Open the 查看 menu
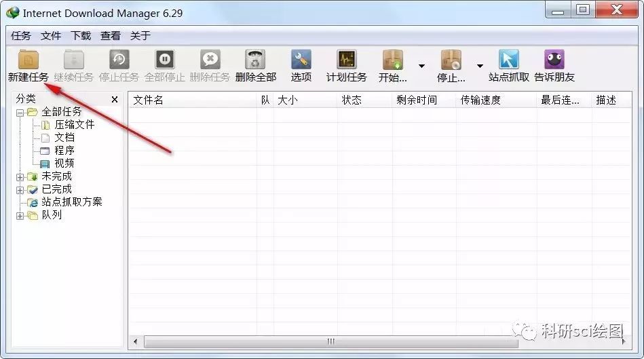This screenshot has height=359, width=644. (x=111, y=36)
